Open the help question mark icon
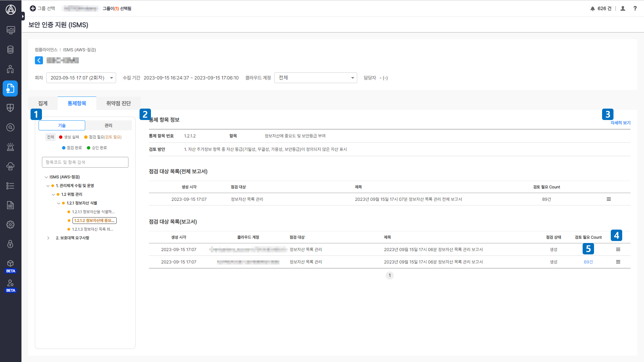The image size is (644, 362). [x=635, y=8]
